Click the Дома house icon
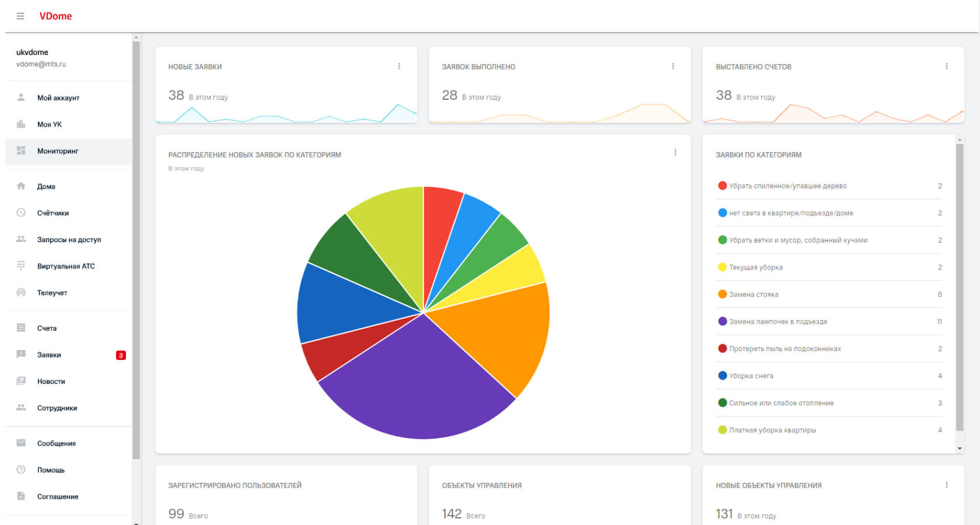 click(x=21, y=186)
